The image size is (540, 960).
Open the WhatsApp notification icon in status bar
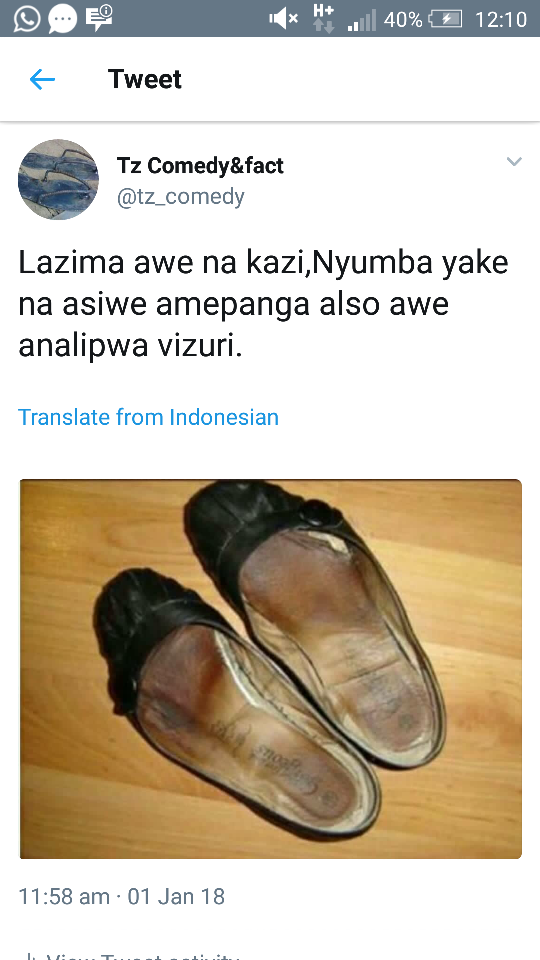tap(26, 18)
